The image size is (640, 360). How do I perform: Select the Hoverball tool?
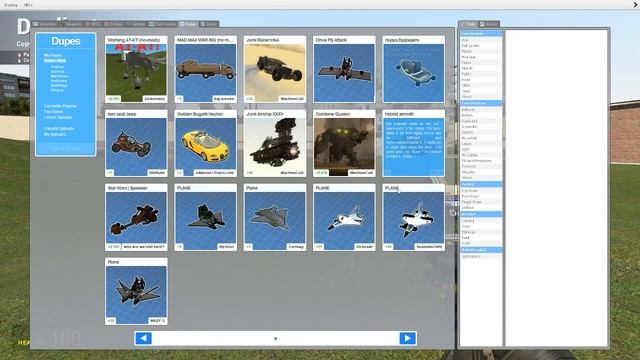[481, 138]
